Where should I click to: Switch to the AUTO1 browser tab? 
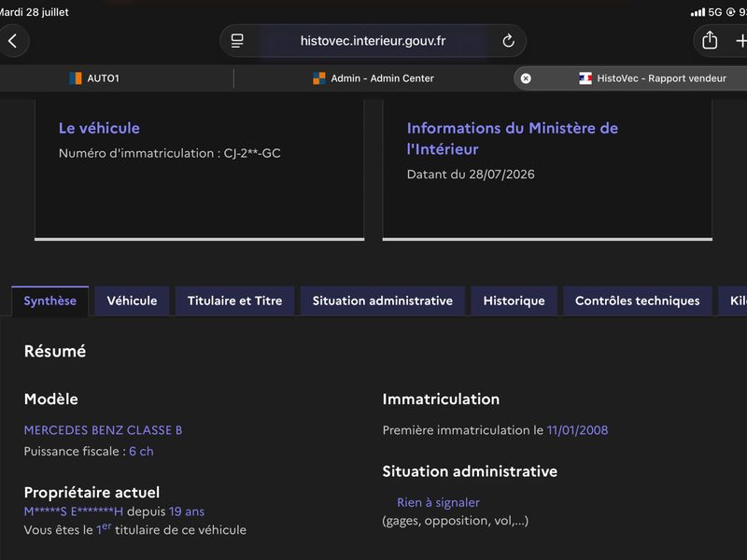117,78
